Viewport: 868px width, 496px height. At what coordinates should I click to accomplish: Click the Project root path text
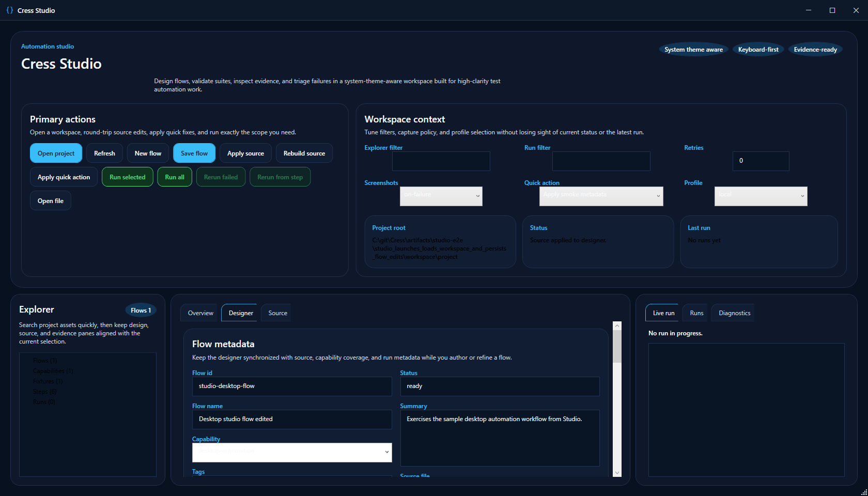[439, 249]
